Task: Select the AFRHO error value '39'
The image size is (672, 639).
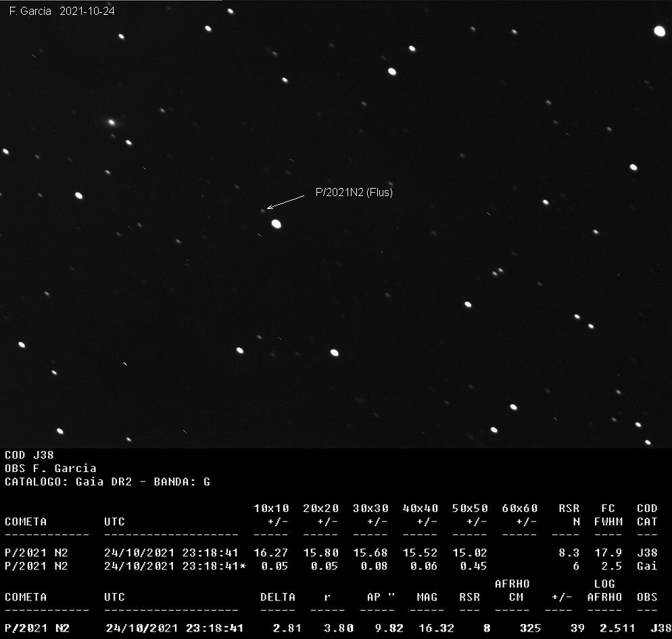Action: [577, 628]
